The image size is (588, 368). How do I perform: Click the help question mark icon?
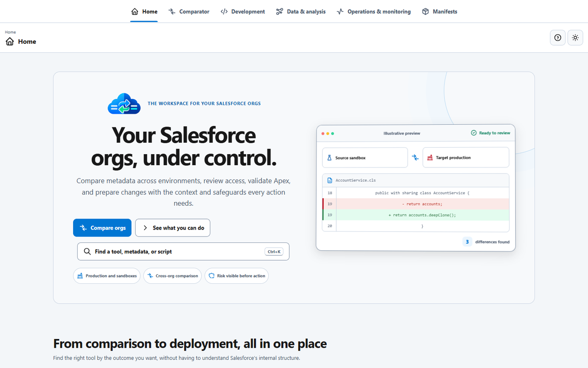point(558,38)
